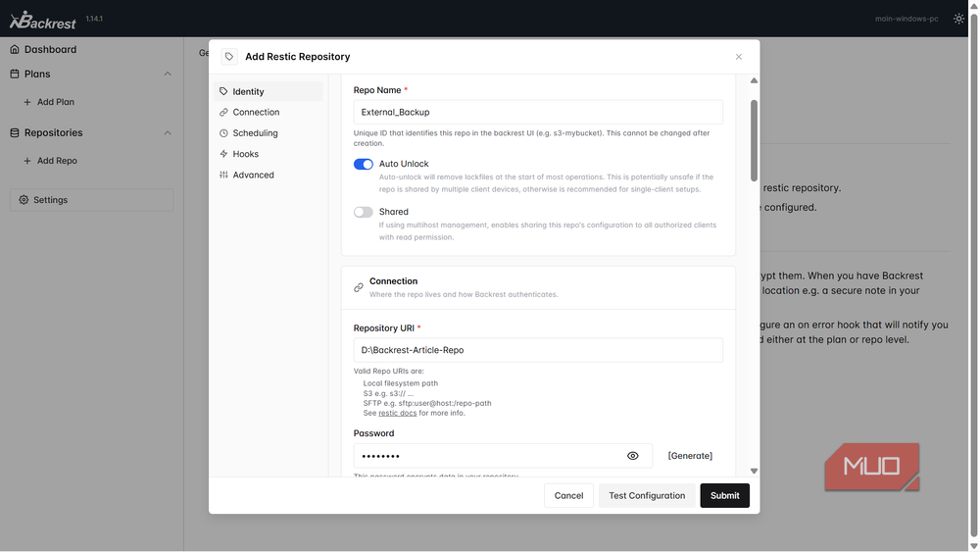Image resolution: width=980 pixels, height=552 pixels.
Task: Click the tag icon in dialog header
Action: (x=229, y=57)
